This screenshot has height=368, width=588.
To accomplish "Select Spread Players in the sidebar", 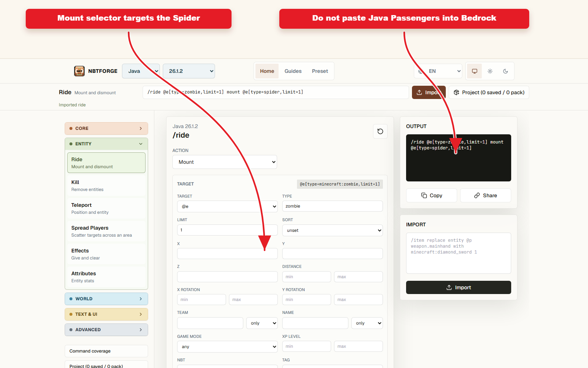I will point(106,231).
